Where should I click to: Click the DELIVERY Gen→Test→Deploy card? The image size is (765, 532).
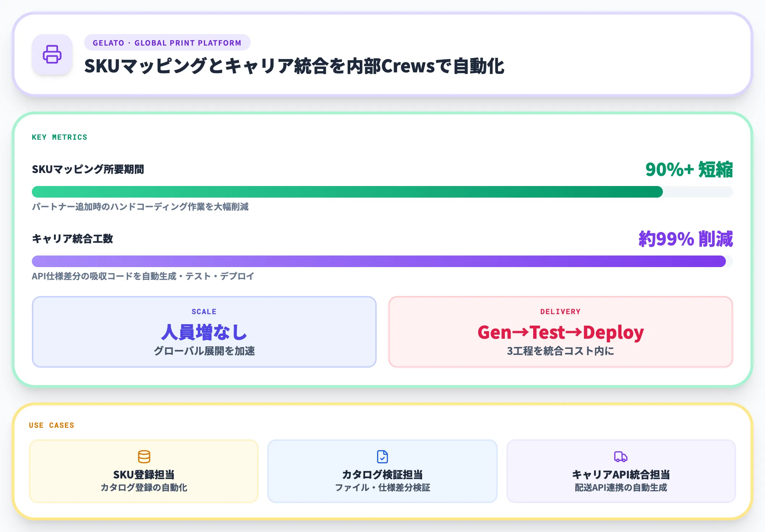point(560,332)
